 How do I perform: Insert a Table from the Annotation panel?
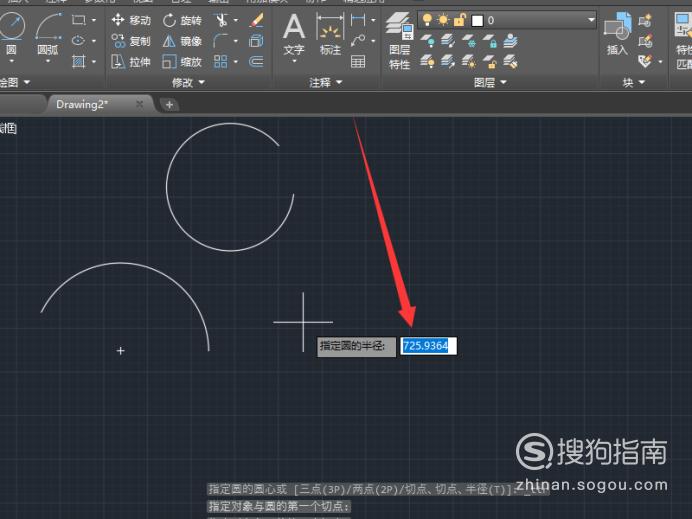click(358, 61)
